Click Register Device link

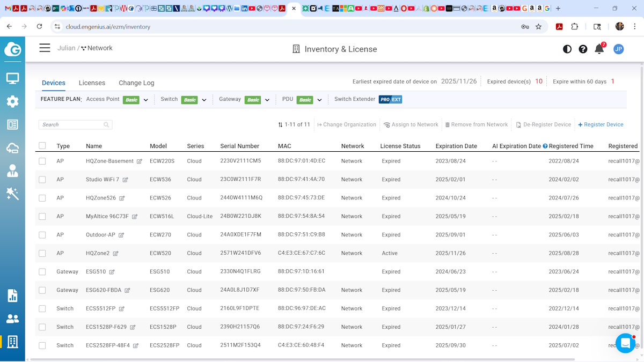point(601,124)
